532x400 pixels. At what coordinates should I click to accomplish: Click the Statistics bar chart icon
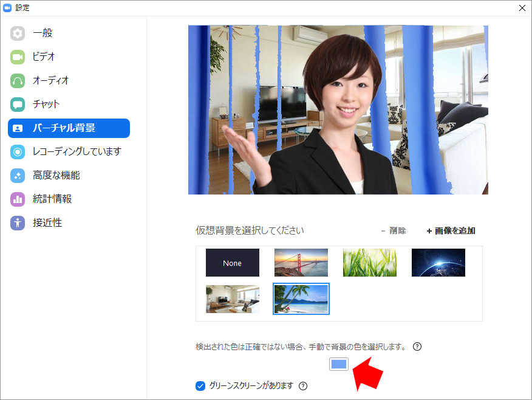coord(18,199)
